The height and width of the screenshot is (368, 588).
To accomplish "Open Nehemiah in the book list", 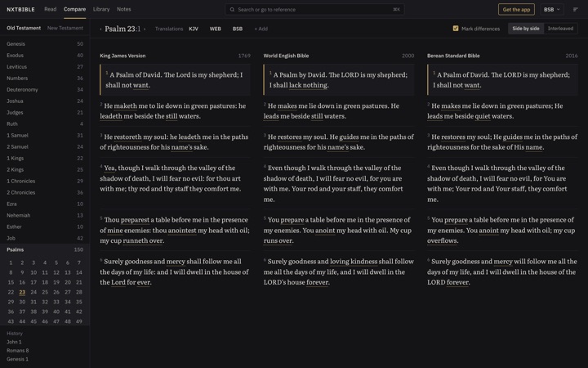I will (45, 215).
